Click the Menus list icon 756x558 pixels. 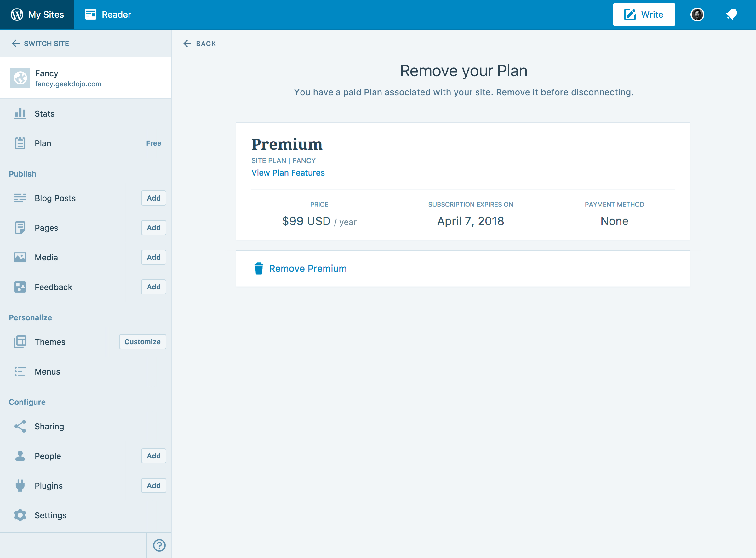(20, 372)
